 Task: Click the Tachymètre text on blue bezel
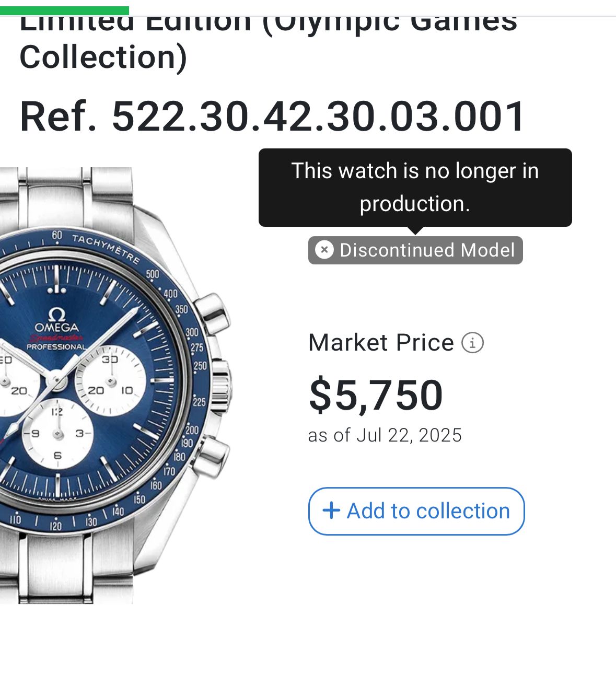pyautogui.click(x=106, y=249)
